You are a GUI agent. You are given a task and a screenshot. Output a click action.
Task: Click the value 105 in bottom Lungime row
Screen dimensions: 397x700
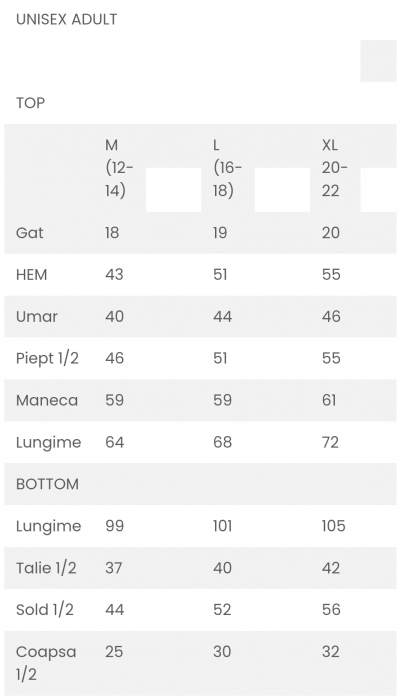coord(334,526)
